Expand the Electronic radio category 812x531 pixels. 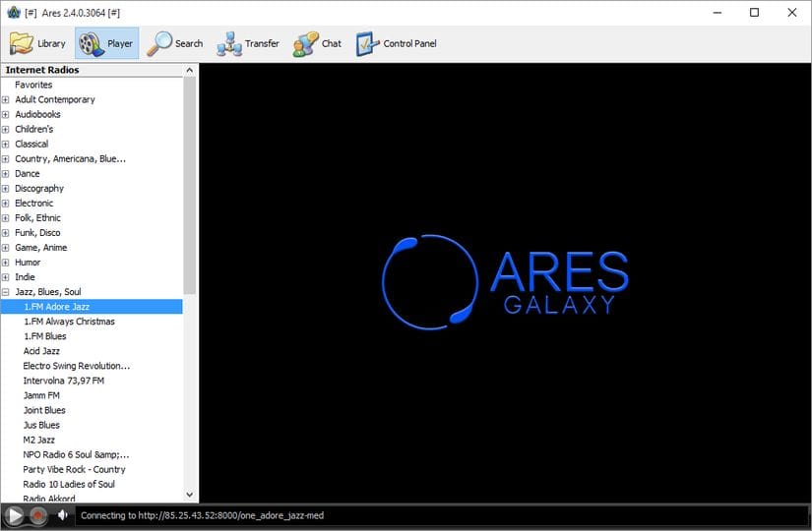[6, 203]
